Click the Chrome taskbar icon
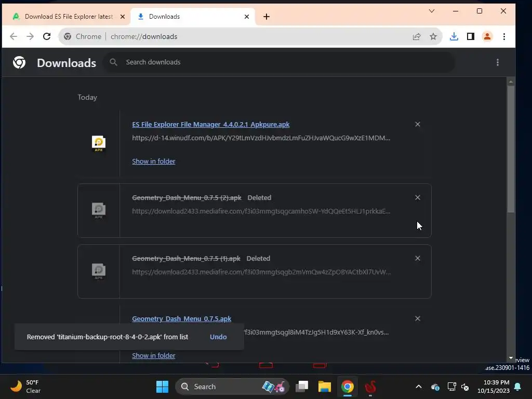This screenshot has width=532, height=399. click(347, 387)
